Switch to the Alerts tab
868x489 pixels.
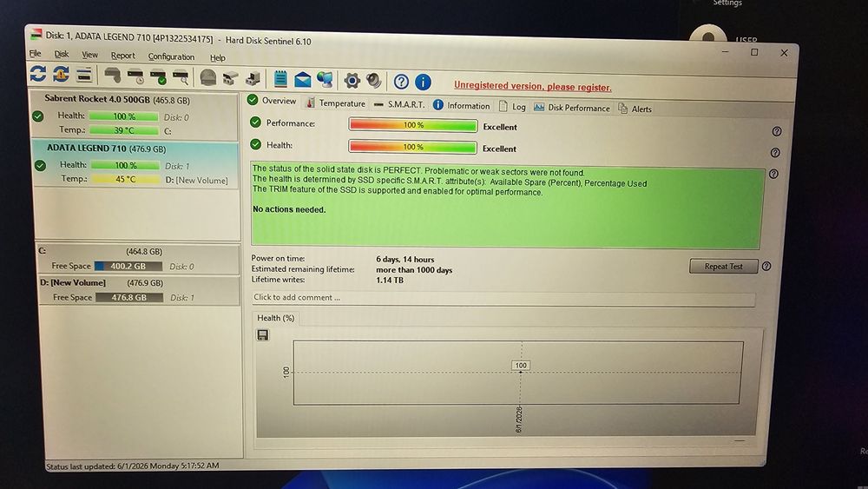click(635, 109)
